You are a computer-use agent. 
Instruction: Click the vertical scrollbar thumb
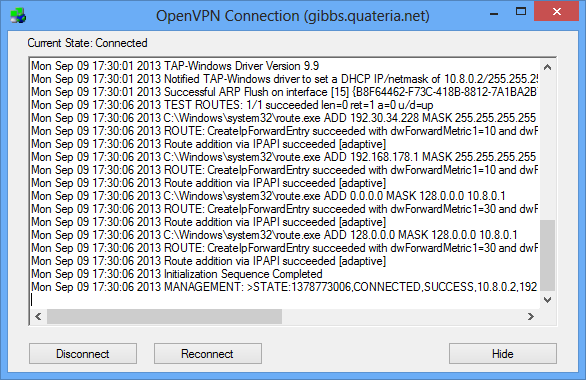pos(548,255)
